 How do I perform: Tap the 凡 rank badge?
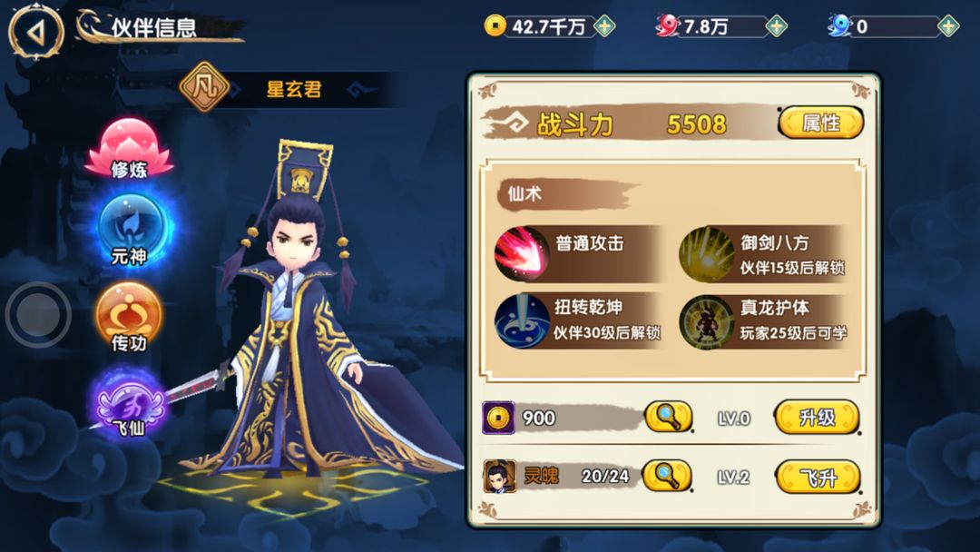(x=204, y=87)
